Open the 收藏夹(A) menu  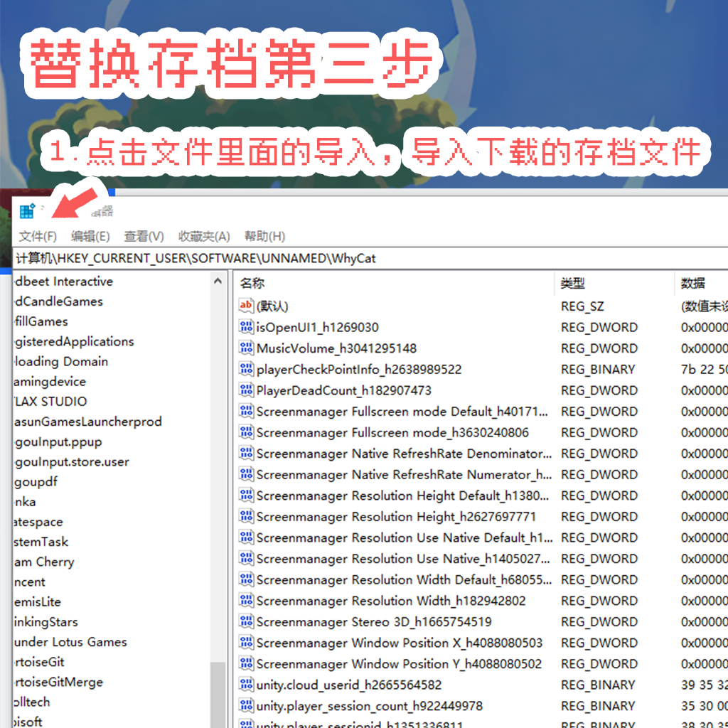tap(204, 236)
